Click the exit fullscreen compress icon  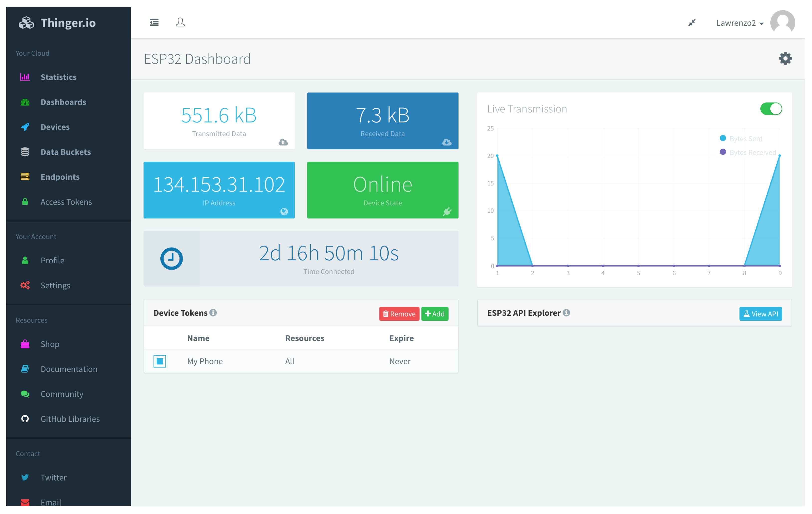point(692,23)
